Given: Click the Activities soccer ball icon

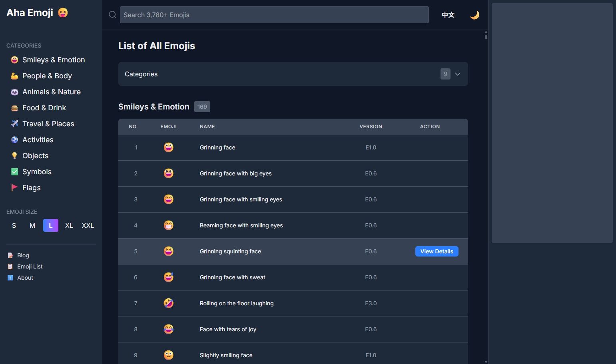Looking at the screenshot, I should tap(14, 140).
